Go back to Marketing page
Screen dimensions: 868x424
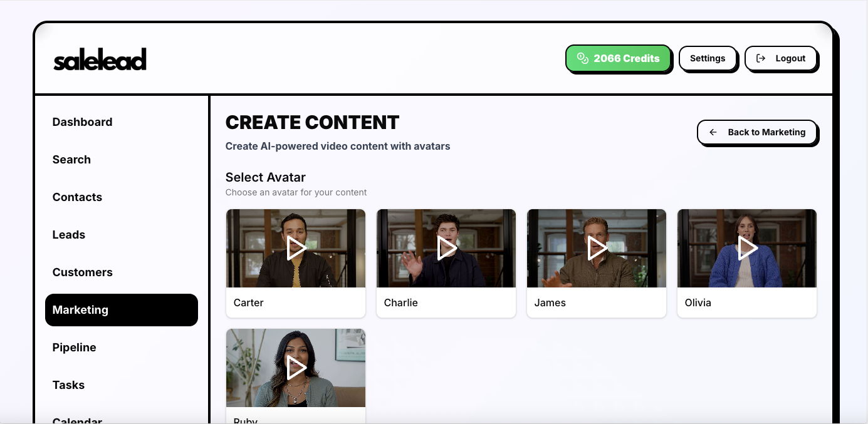click(x=757, y=132)
